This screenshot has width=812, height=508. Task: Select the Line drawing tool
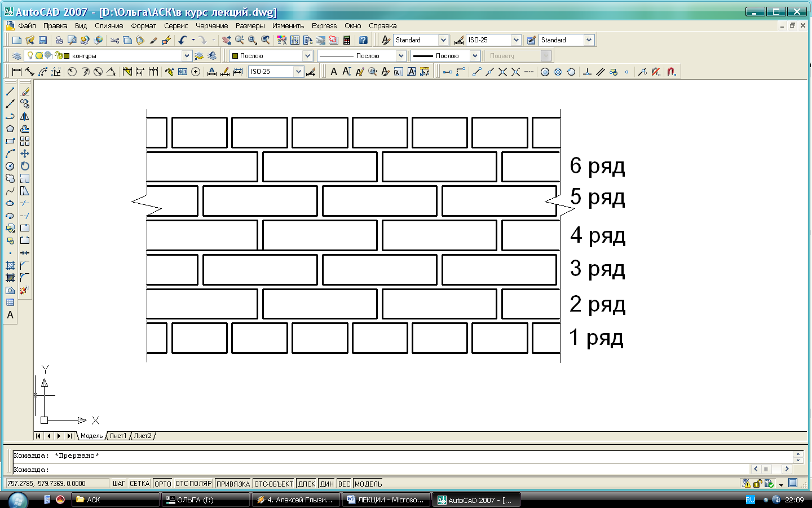[x=10, y=91]
